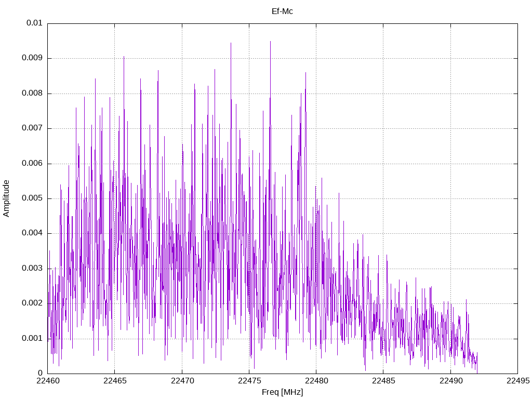
Task: Click y-axis tick label 0.002
Action: pos(32,303)
